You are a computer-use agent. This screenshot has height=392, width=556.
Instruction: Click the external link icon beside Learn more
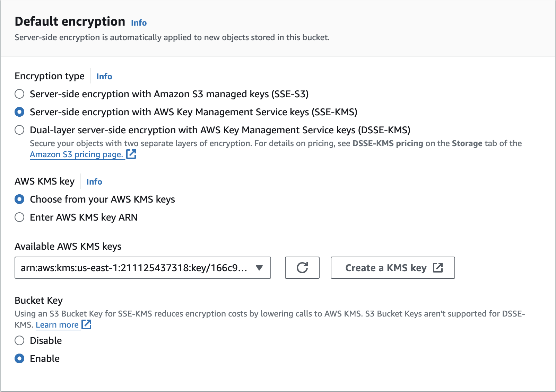(x=86, y=324)
